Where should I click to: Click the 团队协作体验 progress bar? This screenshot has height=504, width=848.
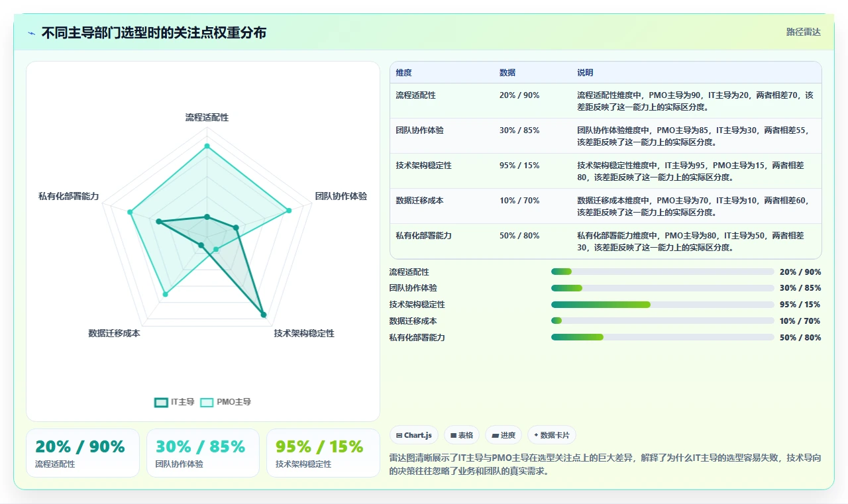coord(662,288)
